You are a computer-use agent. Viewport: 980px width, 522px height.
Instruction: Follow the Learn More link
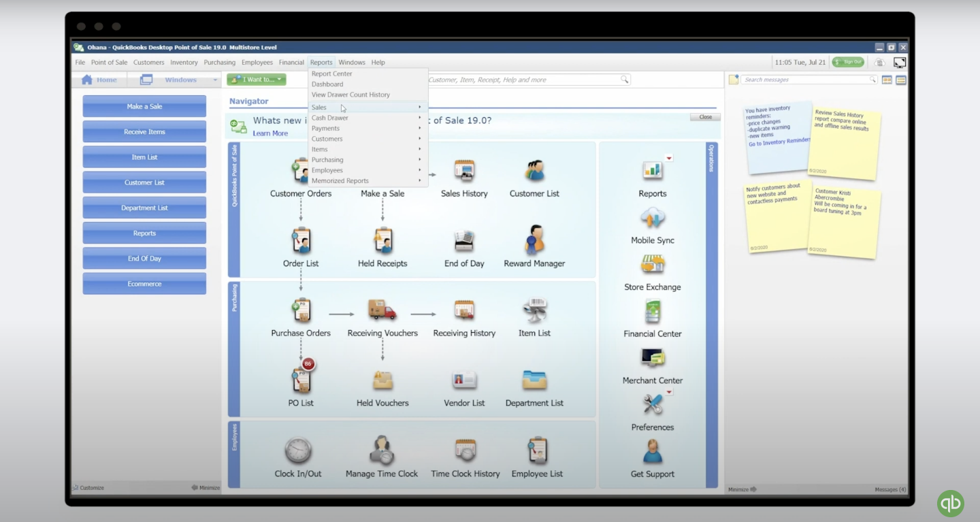(270, 133)
